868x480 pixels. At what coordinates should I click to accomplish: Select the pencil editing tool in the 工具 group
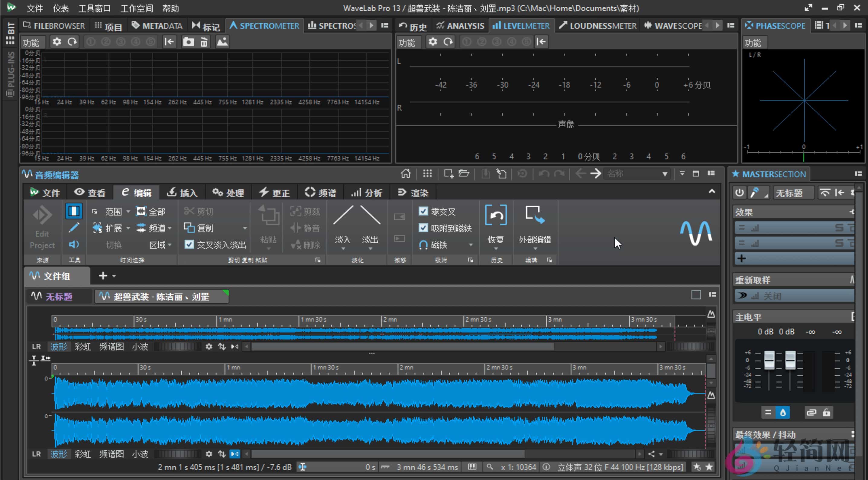tap(74, 228)
